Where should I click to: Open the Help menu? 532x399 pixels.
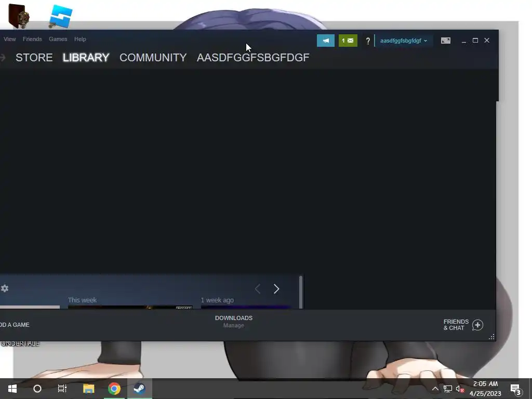point(80,39)
